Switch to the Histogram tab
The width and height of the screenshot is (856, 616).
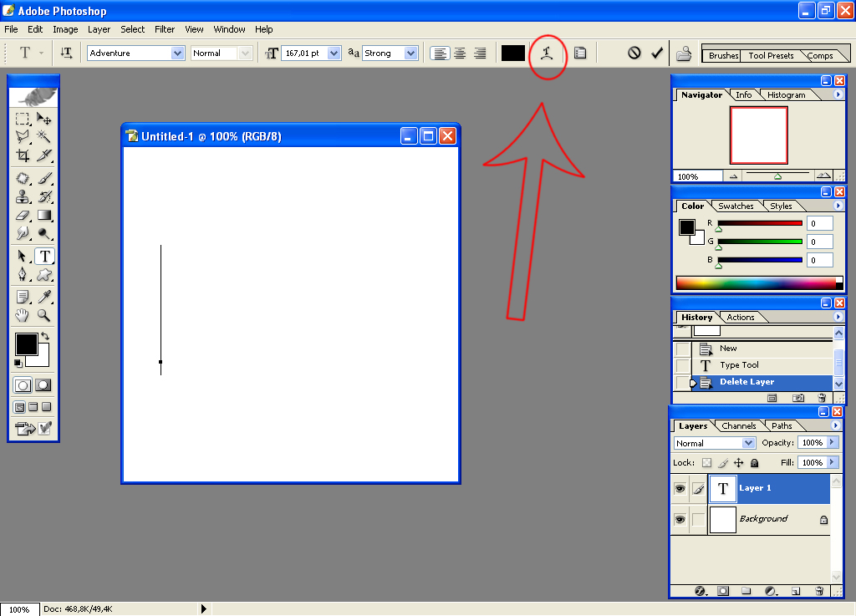pos(786,95)
